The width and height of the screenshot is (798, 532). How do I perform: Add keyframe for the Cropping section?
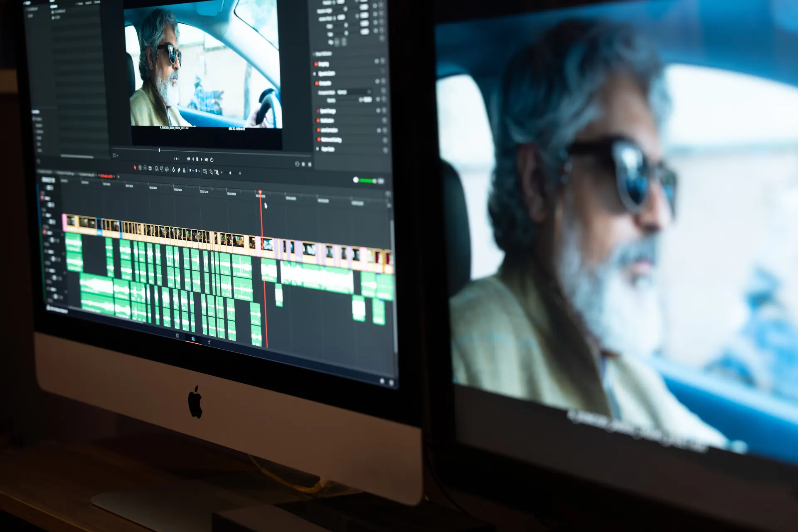pyautogui.click(x=377, y=61)
